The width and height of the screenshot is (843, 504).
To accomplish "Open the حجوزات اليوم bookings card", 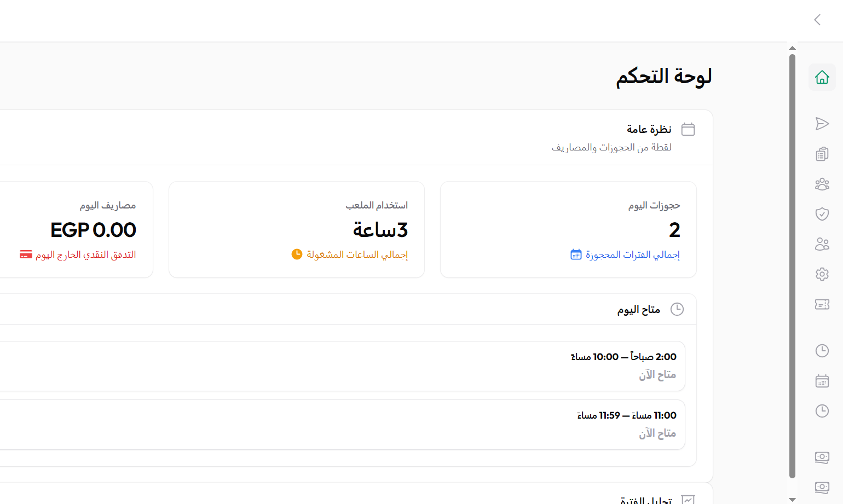I will tap(568, 230).
